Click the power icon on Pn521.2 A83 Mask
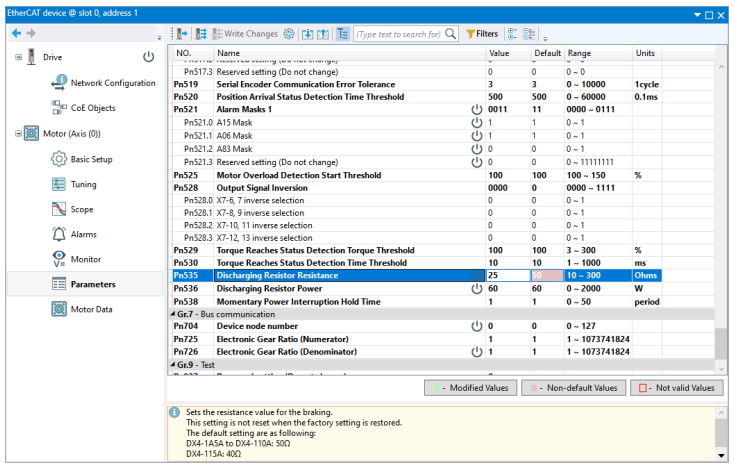The width and height of the screenshot is (735, 466). tap(477, 149)
